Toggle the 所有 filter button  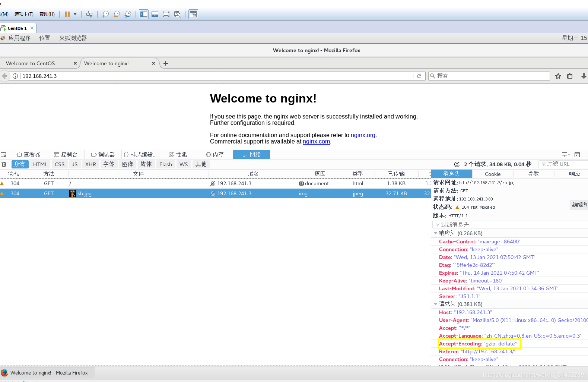(20, 164)
